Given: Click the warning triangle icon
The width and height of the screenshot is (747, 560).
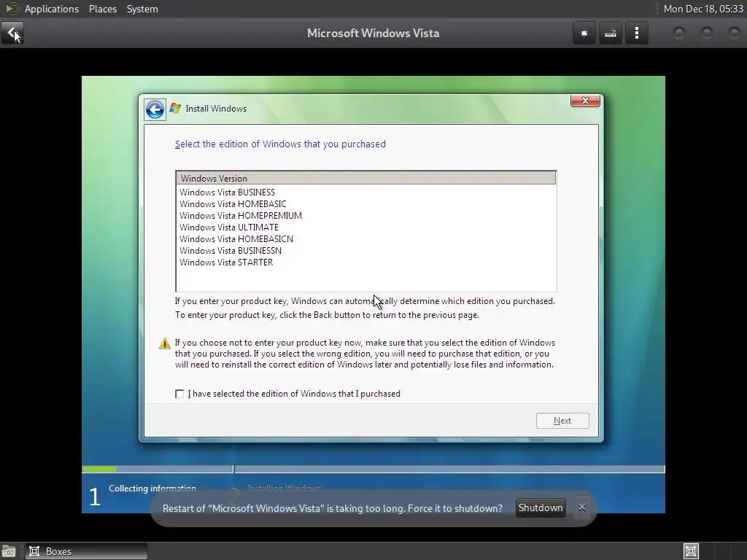Looking at the screenshot, I should click(165, 343).
